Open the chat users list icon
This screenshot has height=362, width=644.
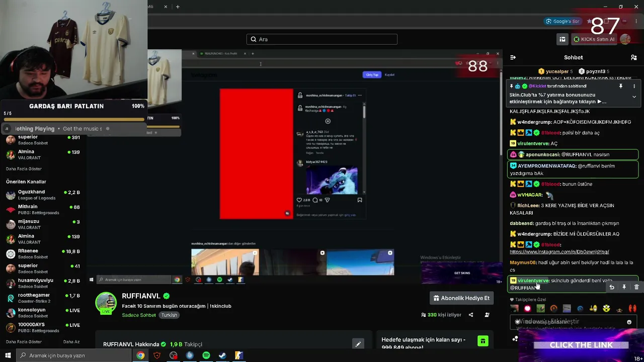point(634,57)
